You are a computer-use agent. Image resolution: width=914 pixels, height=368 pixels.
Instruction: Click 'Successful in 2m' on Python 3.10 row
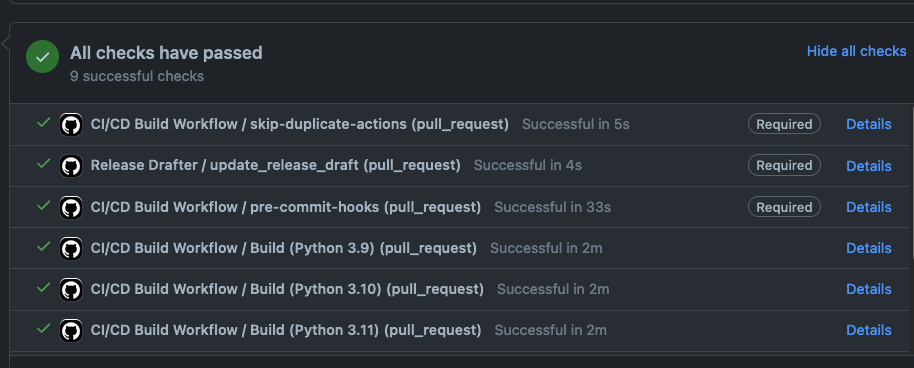[553, 289]
